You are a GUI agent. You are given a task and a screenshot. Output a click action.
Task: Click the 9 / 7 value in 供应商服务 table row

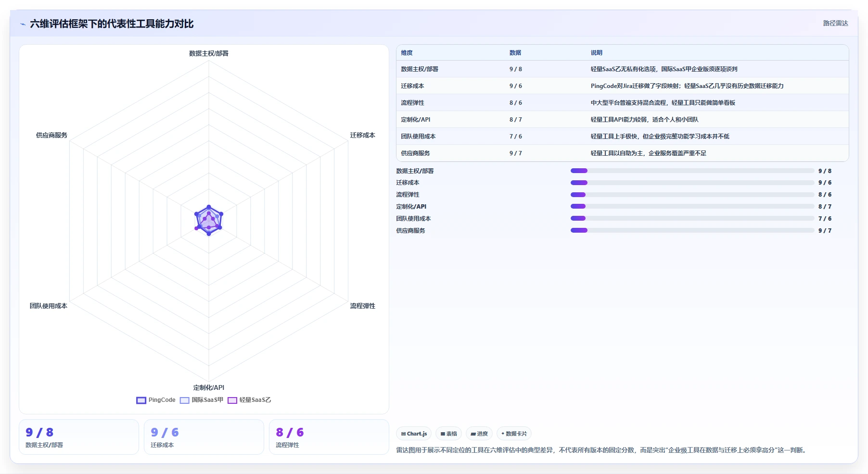516,153
